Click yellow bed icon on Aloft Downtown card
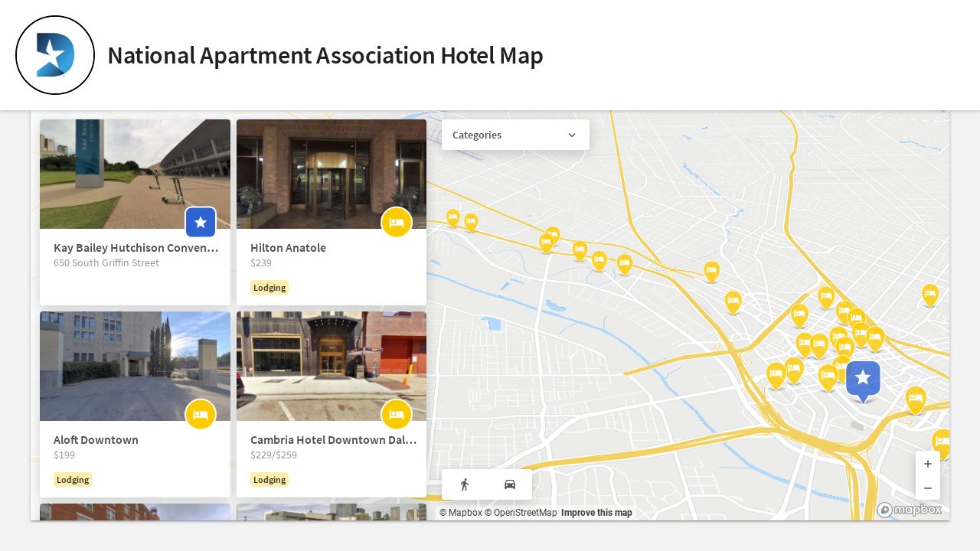The image size is (980, 551). point(200,415)
